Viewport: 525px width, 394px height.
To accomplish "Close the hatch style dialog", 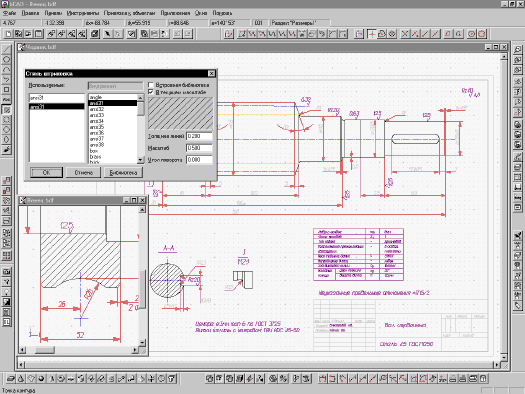I will point(211,73).
